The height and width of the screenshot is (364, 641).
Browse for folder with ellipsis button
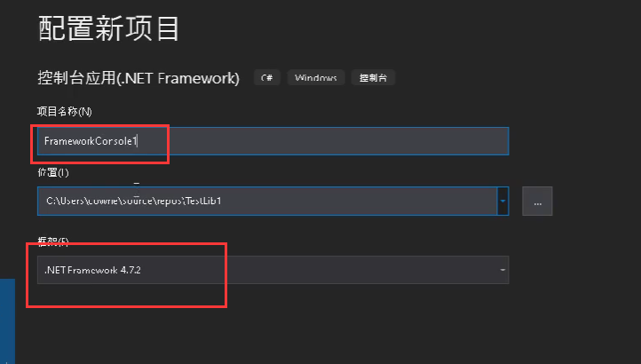point(537,201)
